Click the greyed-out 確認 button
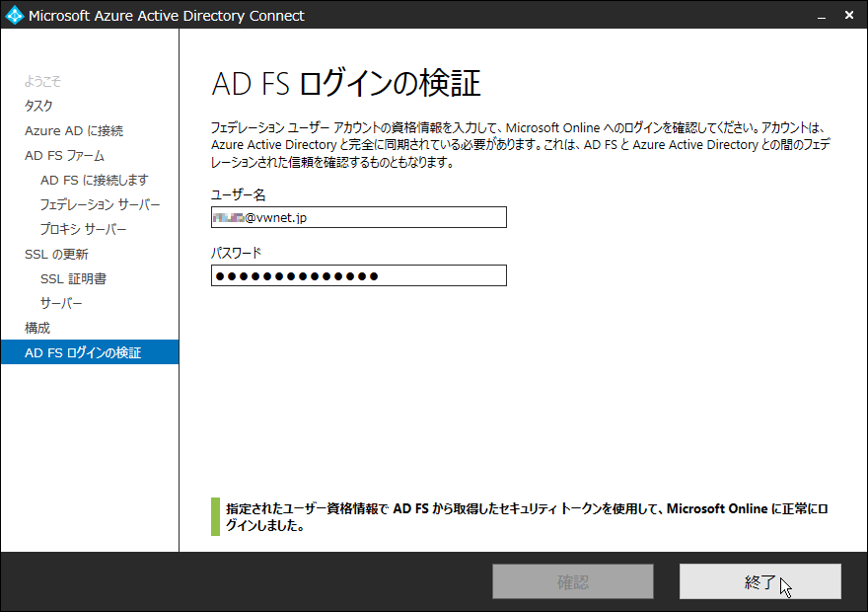This screenshot has height=612, width=868. tap(573, 581)
